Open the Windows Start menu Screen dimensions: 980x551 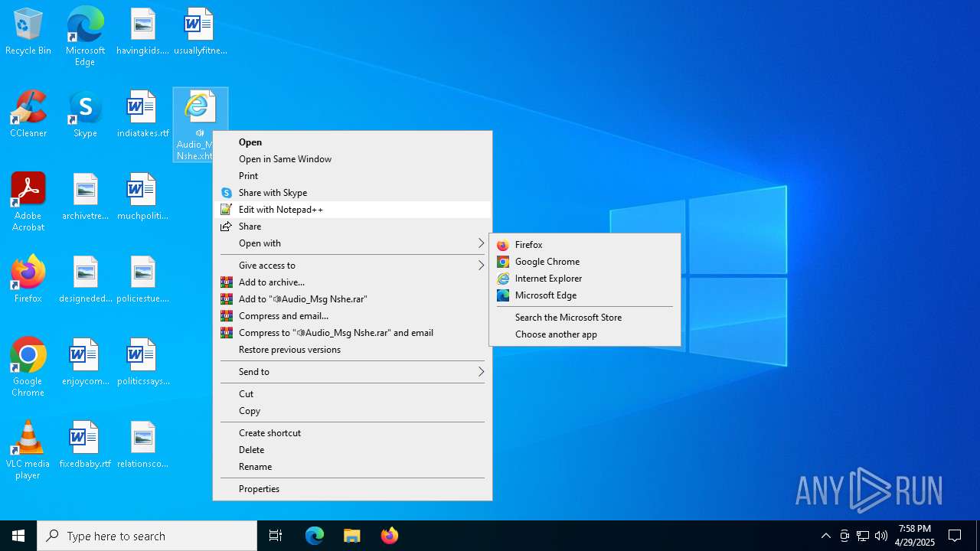pyautogui.click(x=18, y=536)
